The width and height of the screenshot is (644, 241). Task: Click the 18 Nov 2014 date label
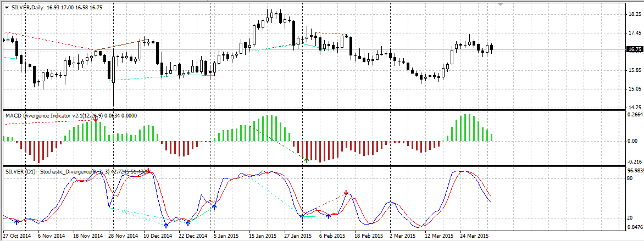[88, 236]
